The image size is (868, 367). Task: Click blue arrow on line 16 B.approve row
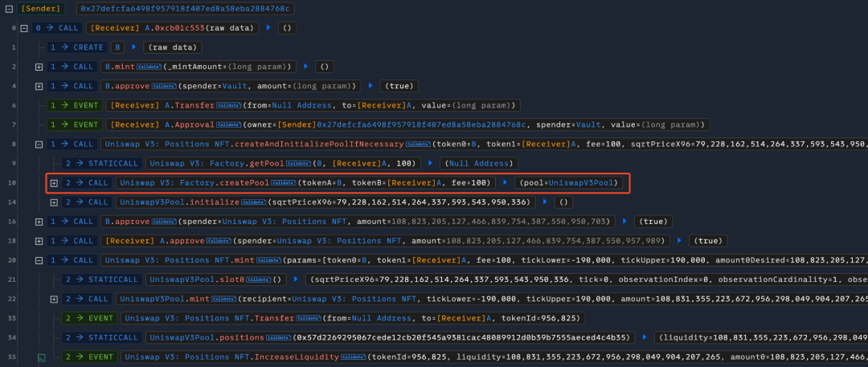tap(624, 222)
